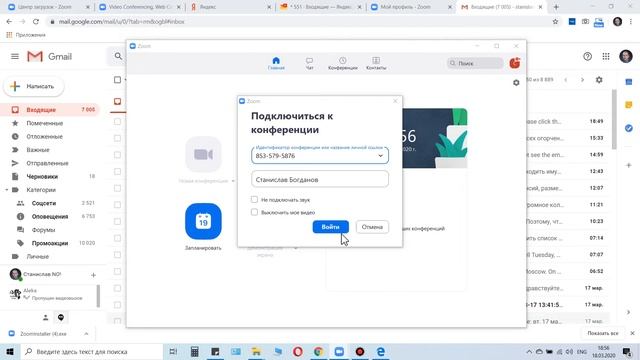Open Оповещения category in Gmail
This screenshot has width=640, height=360.
click(x=51, y=217)
